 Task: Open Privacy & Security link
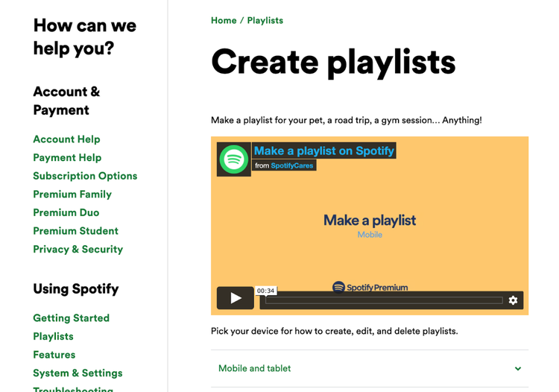[x=78, y=249]
